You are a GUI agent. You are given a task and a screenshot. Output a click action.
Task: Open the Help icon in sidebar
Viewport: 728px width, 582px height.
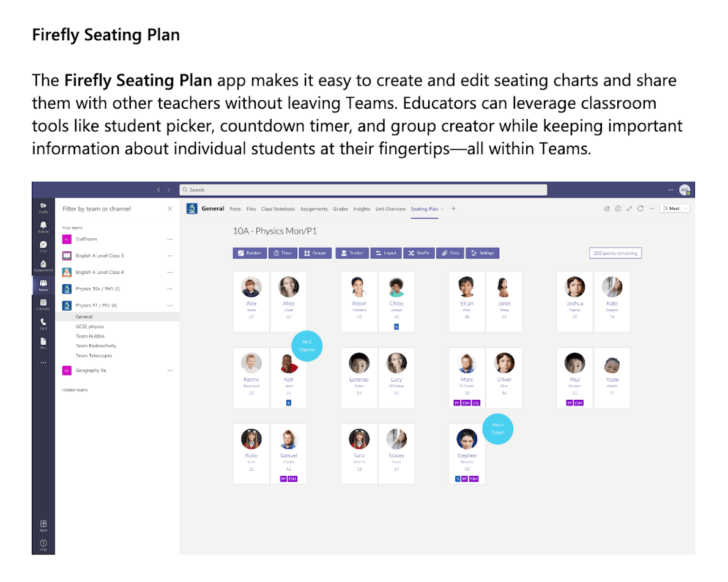pos(43,545)
